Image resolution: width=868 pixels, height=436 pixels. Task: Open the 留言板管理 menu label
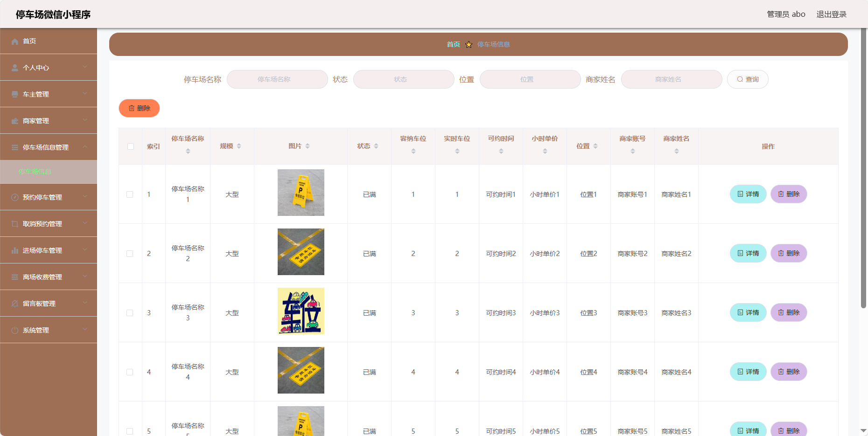(x=39, y=304)
